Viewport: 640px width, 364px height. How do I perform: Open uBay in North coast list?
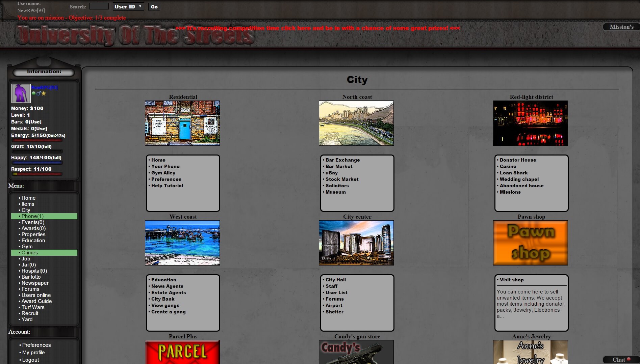(331, 173)
